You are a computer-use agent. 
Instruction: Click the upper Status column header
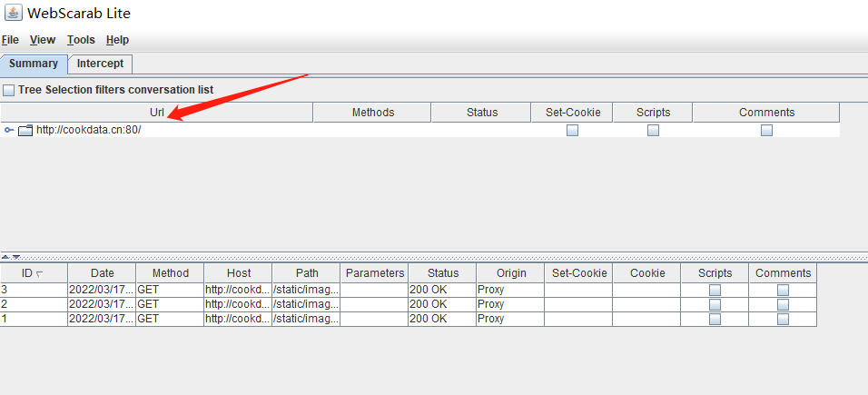[x=481, y=113]
